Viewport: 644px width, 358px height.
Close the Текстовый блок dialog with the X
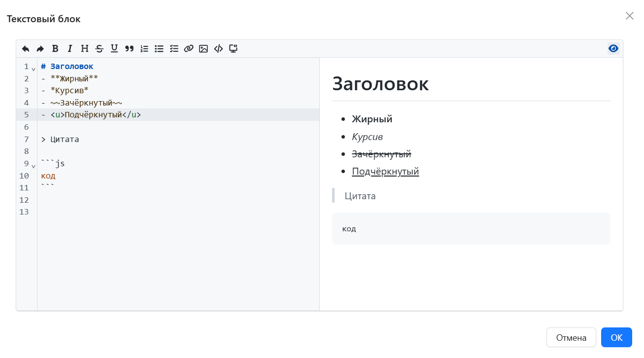click(x=629, y=16)
